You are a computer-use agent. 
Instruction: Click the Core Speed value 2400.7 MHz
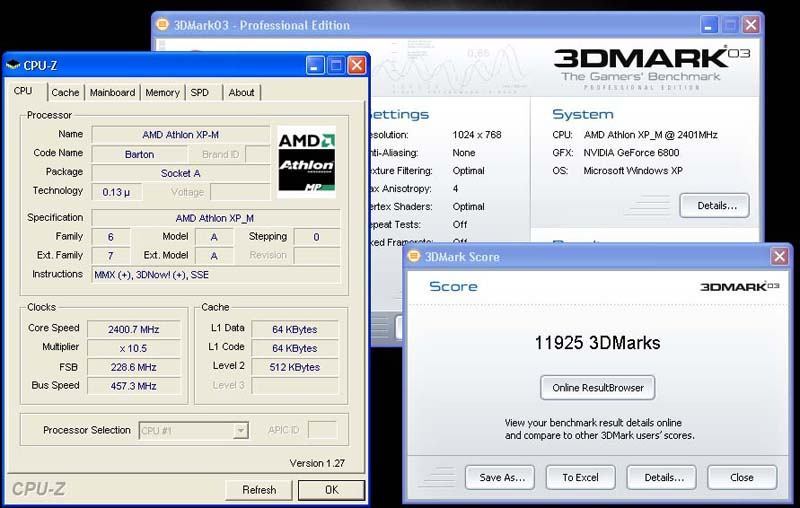(x=134, y=329)
